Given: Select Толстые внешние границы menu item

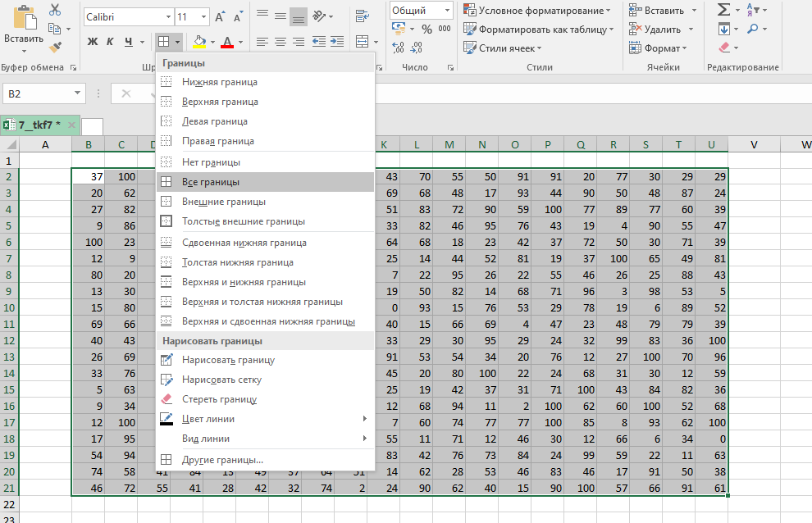Looking at the screenshot, I should point(243,221).
